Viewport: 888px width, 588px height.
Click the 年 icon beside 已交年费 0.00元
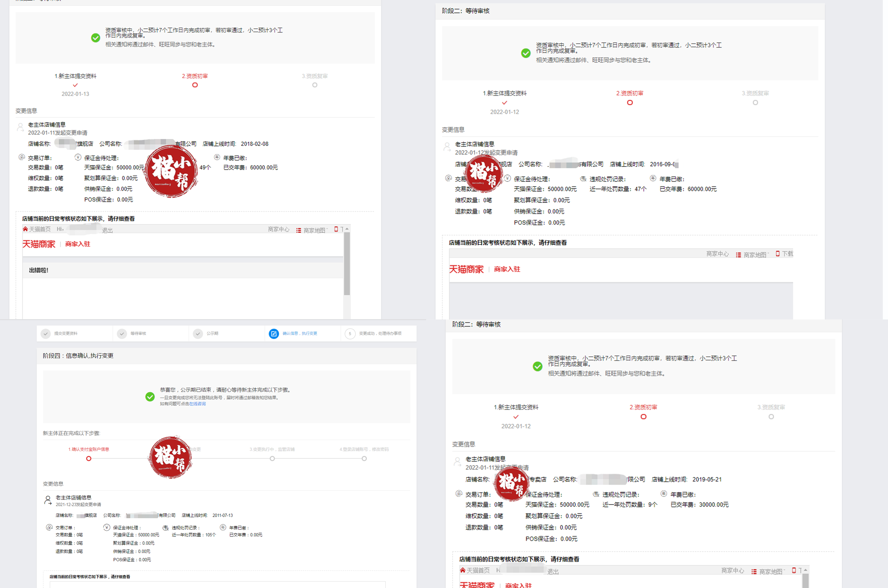click(x=223, y=527)
